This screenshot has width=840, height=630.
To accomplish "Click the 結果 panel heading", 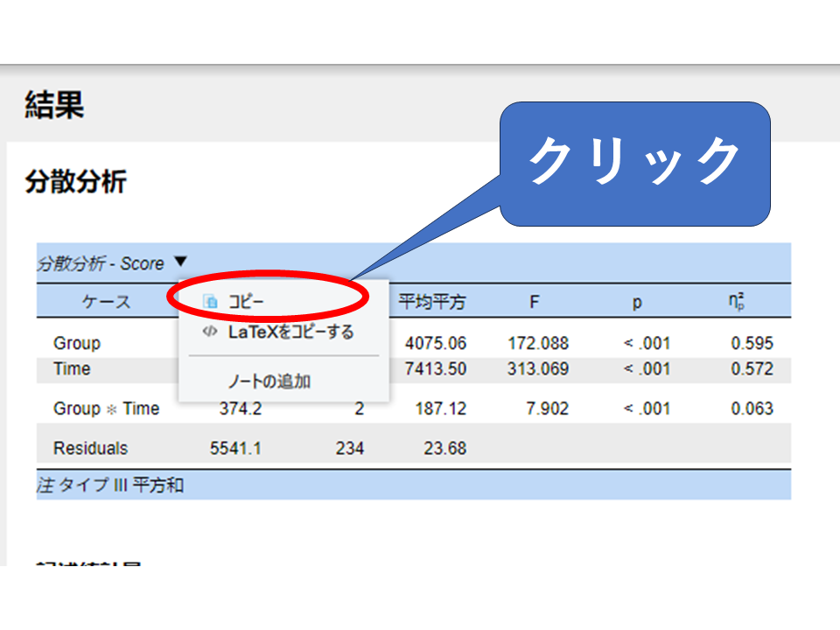I will [54, 106].
